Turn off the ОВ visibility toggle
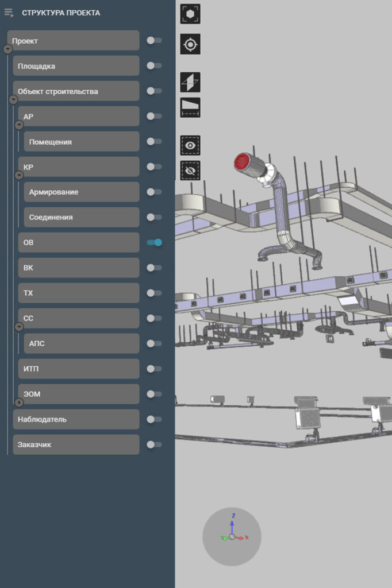The height and width of the screenshot is (588, 392). [154, 242]
